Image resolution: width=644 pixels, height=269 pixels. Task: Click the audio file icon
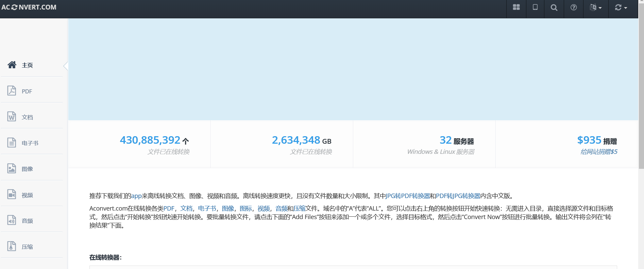coord(12,220)
